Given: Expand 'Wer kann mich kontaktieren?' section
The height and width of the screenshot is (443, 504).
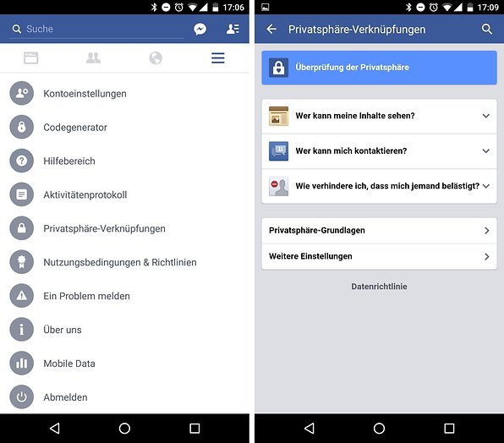Looking at the screenshot, I should coord(380,151).
